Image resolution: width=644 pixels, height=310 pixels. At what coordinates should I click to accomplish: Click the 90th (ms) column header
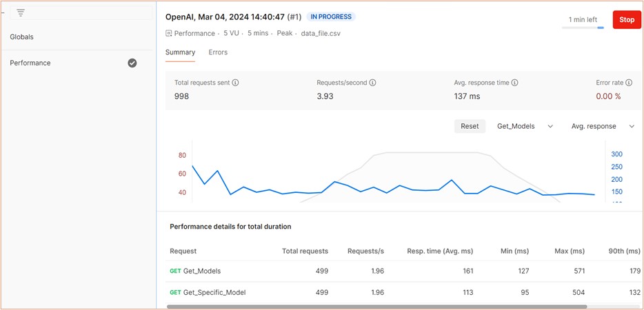[x=624, y=251]
